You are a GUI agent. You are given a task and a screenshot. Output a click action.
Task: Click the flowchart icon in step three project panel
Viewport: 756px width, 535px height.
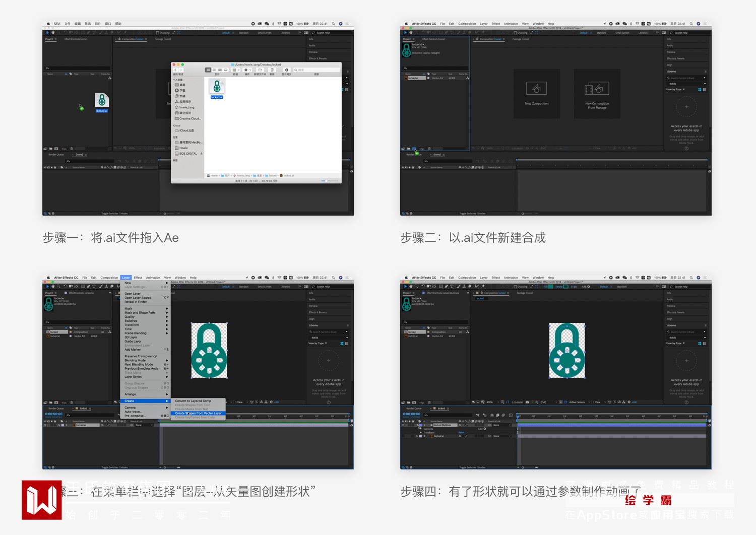(x=110, y=331)
